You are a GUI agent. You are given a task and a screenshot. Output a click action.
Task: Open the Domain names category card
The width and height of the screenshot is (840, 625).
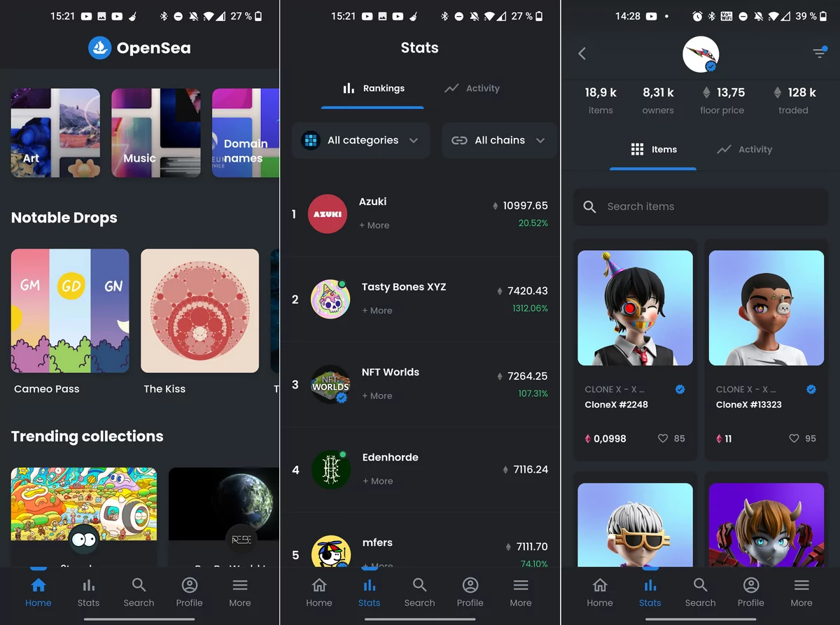click(245, 133)
